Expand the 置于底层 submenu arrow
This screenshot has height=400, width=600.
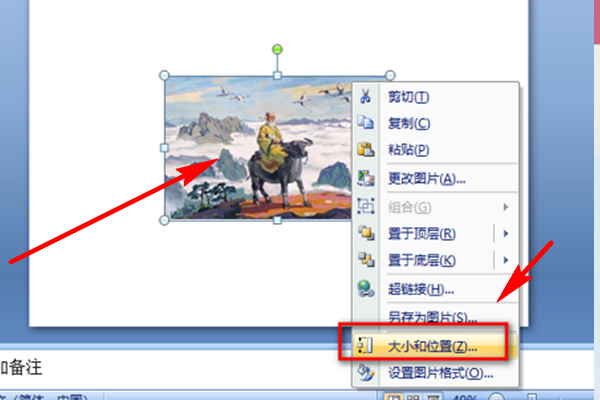click(506, 260)
